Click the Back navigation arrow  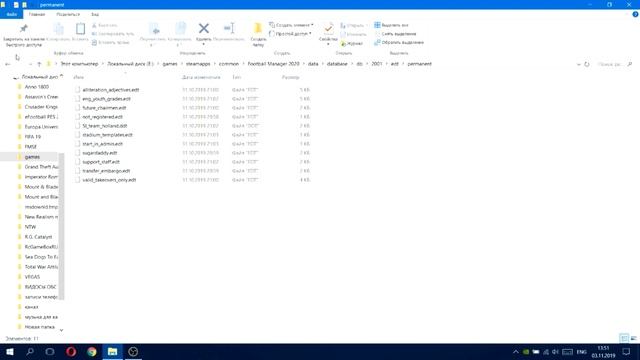tap(7, 64)
